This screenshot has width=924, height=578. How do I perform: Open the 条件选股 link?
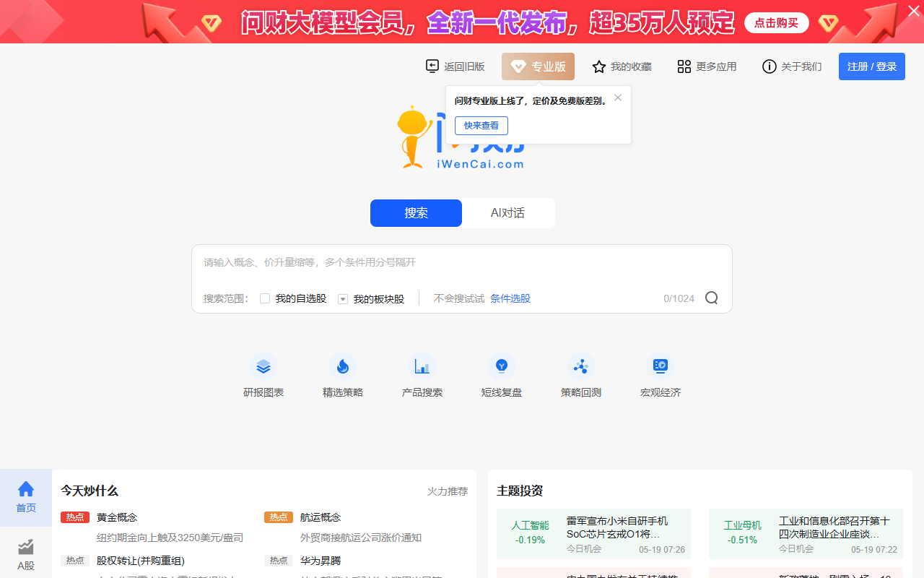[x=510, y=298]
